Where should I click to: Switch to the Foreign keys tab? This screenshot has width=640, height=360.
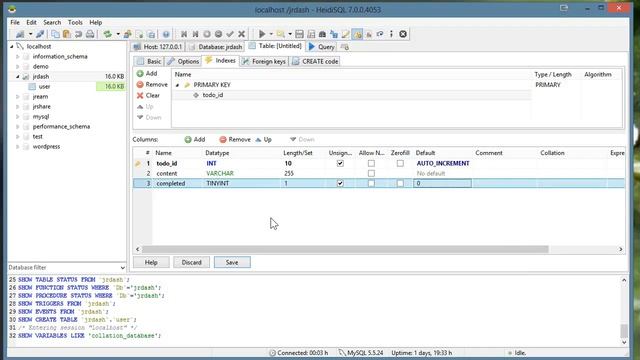(x=264, y=61)
